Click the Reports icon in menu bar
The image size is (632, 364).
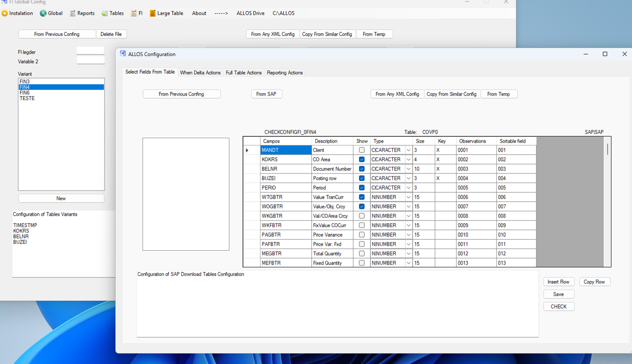tap(73, 13)
